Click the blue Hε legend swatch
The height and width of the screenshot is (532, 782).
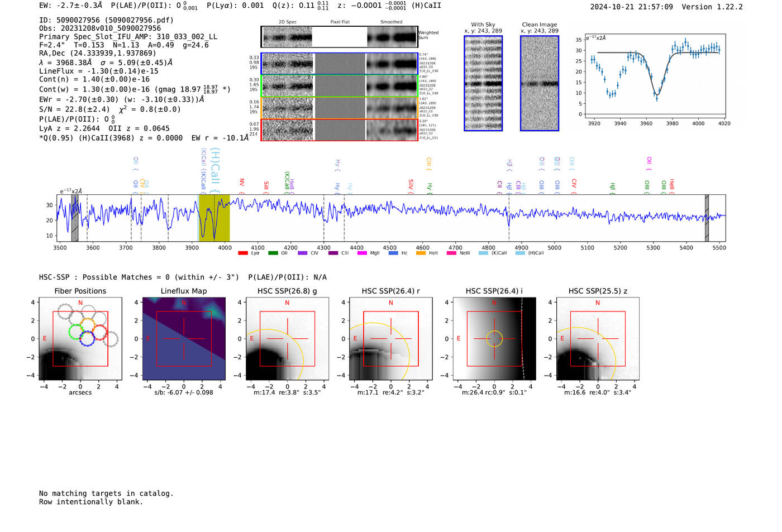point(393,253)
